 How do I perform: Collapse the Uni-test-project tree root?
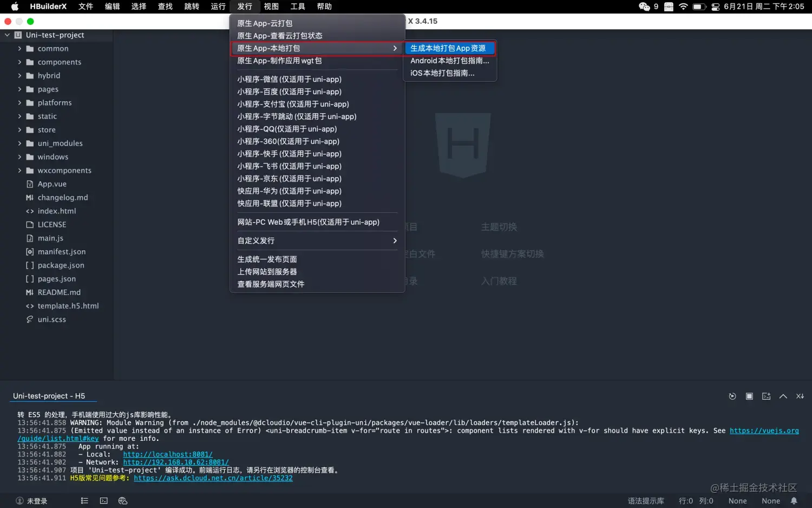7,35
